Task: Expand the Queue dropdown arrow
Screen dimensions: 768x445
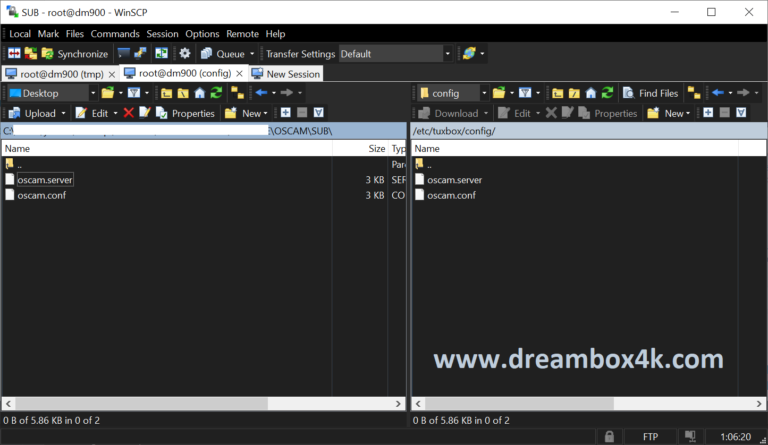Action: click(x=252, y=53)
